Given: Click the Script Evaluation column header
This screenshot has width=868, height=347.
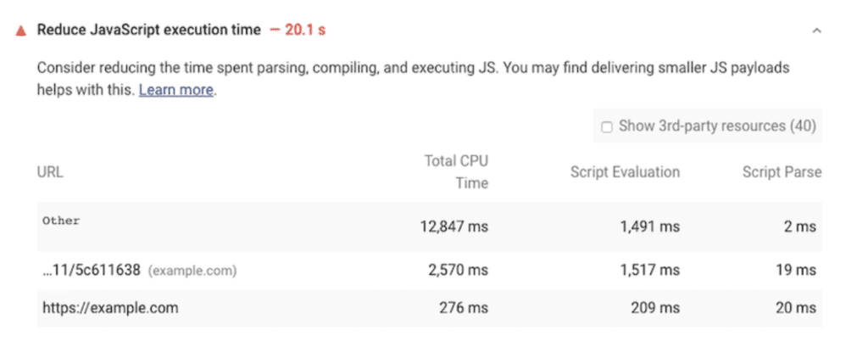Looking at the screenshot, I should click(x=625, y=172).
